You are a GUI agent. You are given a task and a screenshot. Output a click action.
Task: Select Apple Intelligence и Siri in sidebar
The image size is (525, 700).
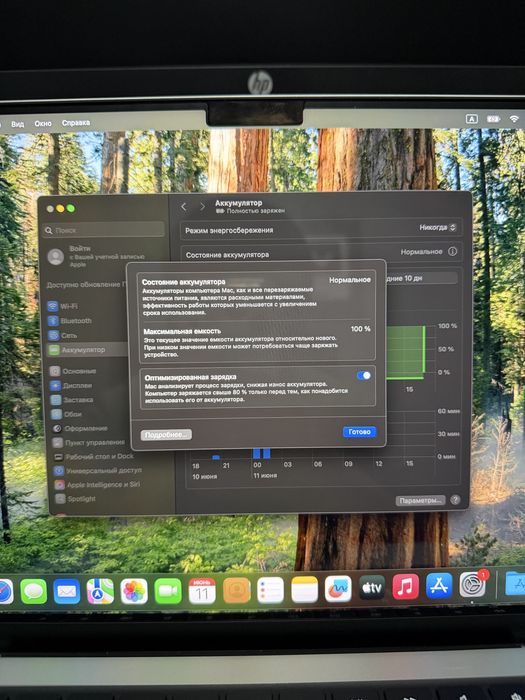(97, 485)
